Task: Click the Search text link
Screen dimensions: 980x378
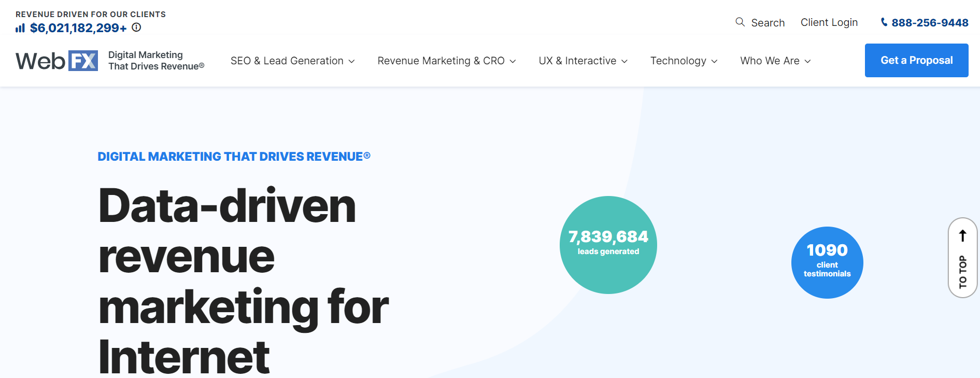Action: [768, 23]
